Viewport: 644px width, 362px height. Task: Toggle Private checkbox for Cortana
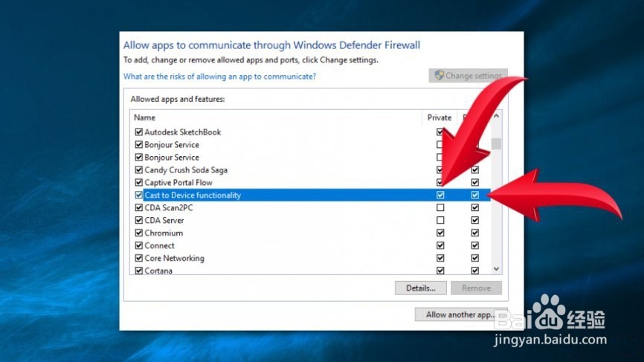coord(440,271)
